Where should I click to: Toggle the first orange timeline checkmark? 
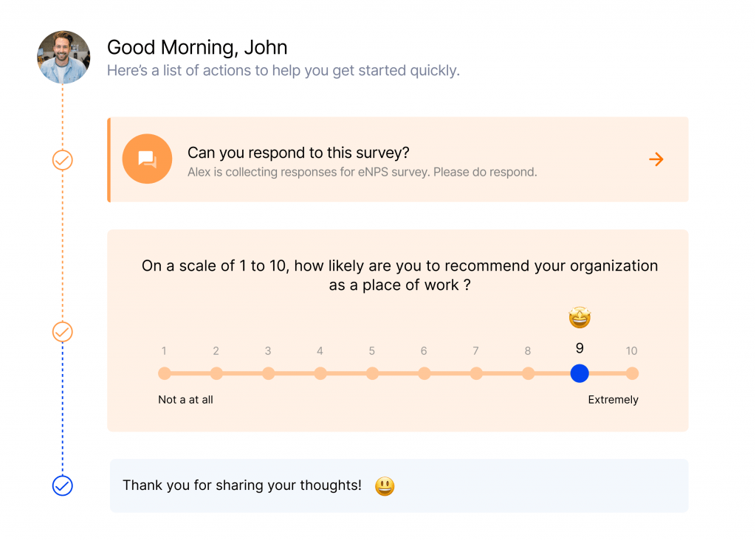(x=62, y=160)
